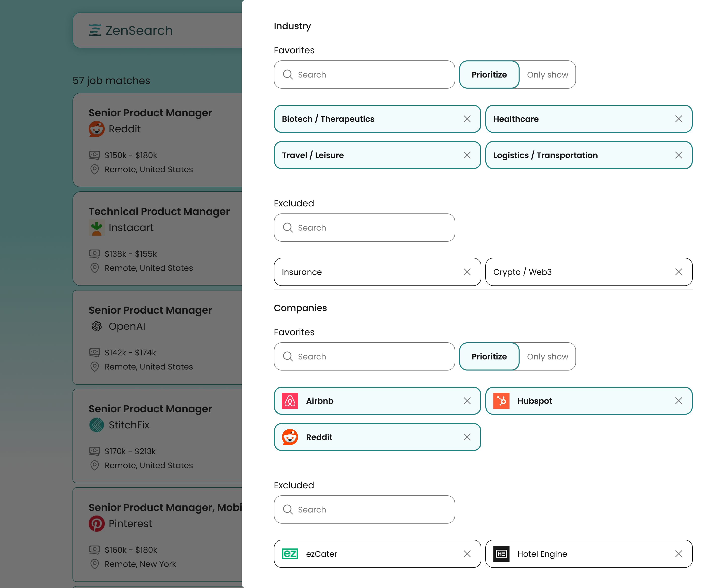Click the location pin on Reddit card

click(94, 169)
